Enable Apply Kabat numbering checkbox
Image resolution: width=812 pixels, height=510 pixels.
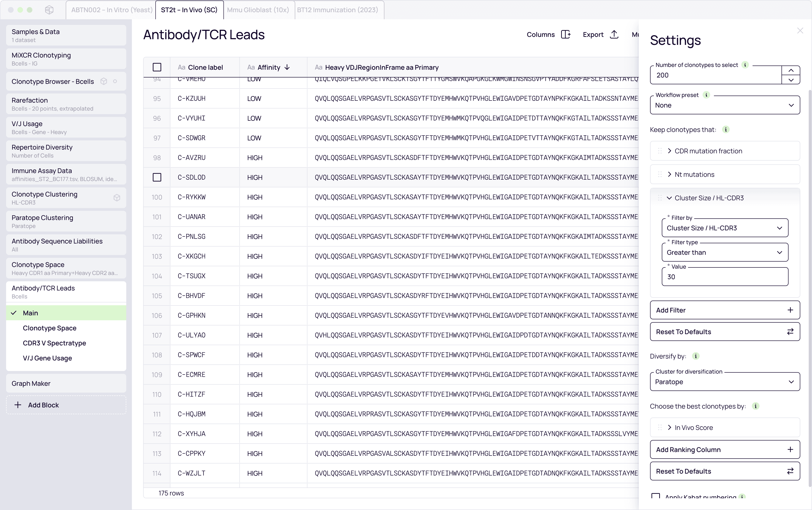pos(656,496)
